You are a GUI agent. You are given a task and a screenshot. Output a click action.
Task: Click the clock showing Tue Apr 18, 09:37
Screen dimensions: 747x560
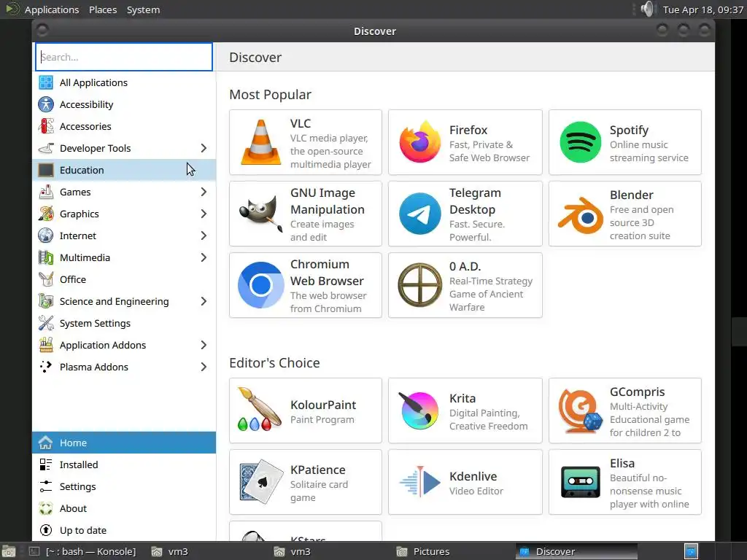703,9
